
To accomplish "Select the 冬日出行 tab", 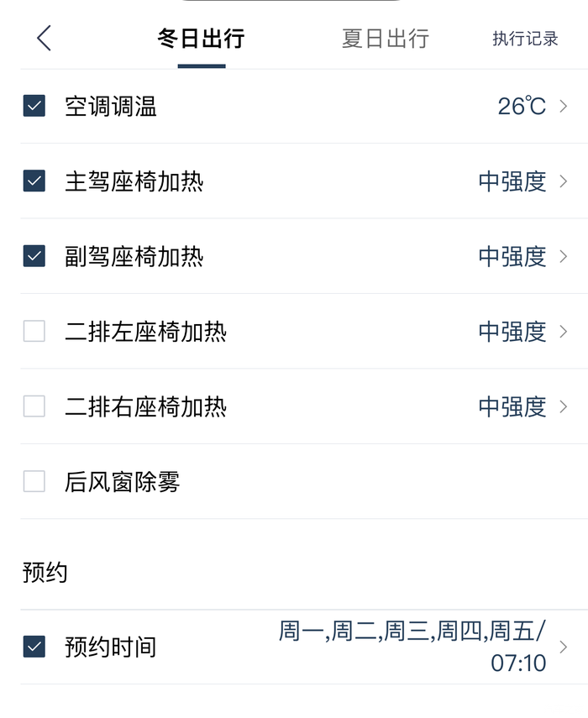I will 201,39.
